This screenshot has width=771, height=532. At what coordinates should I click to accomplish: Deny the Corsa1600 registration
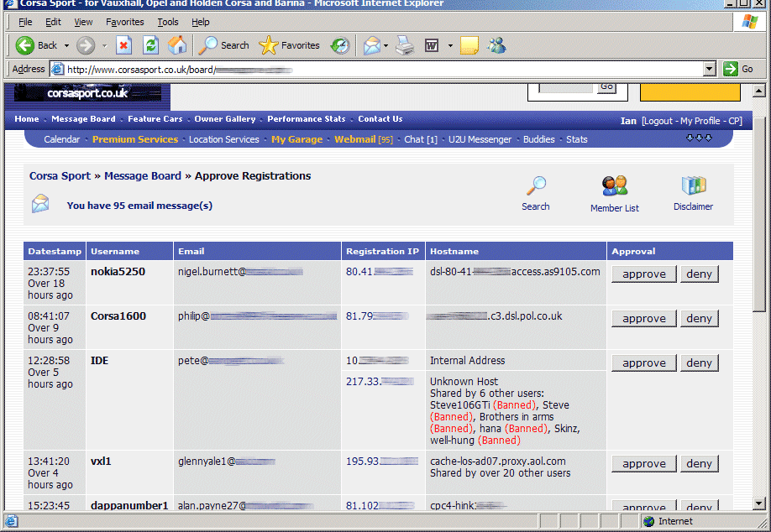699,319
